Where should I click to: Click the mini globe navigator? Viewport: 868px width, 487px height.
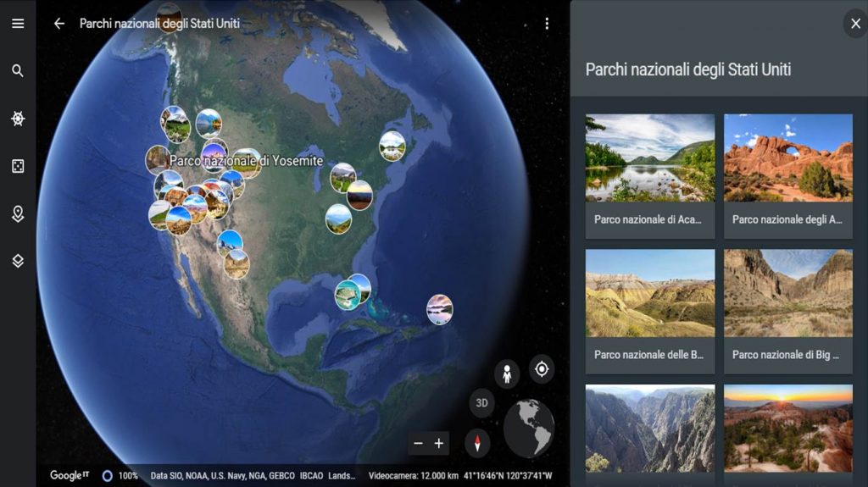(x=529, y=428)
